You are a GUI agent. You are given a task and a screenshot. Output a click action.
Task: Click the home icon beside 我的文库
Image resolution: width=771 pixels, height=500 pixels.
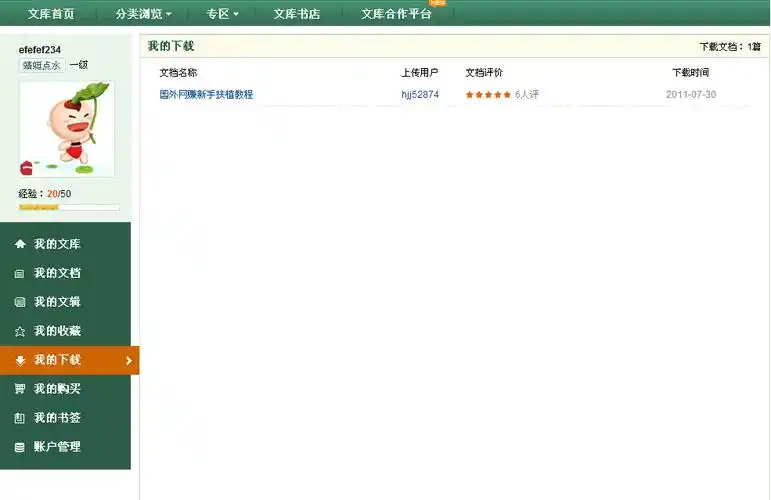20,244
